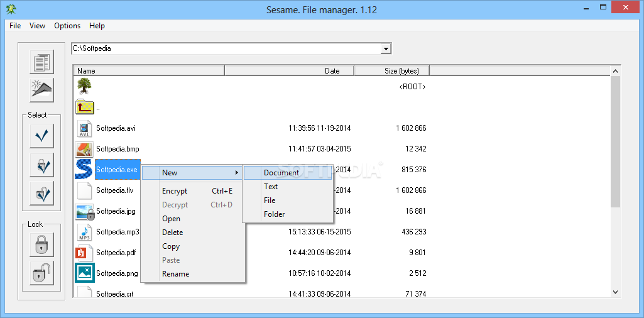Click the locked Softpedia.jpg image icon
The image size is (644, 318).
tap(85, 212)
